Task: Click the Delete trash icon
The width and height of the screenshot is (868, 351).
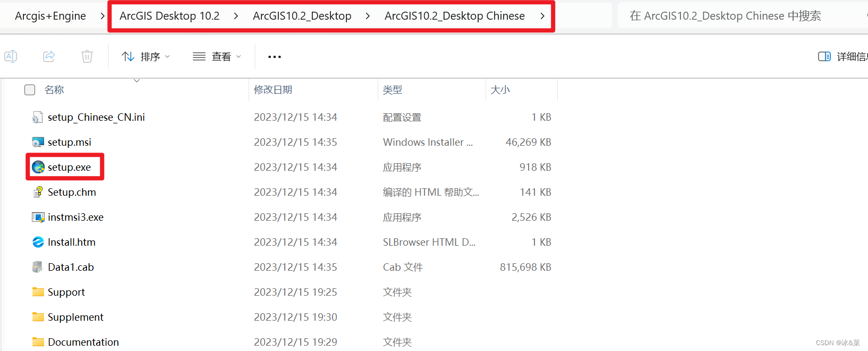Action: pyautogui.click(x=87, y=56)
